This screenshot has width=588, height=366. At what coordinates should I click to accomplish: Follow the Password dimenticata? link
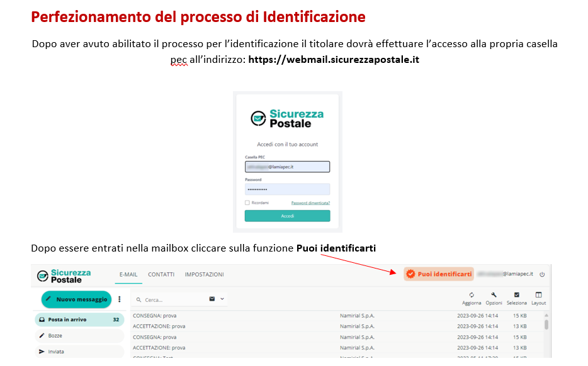310,203
